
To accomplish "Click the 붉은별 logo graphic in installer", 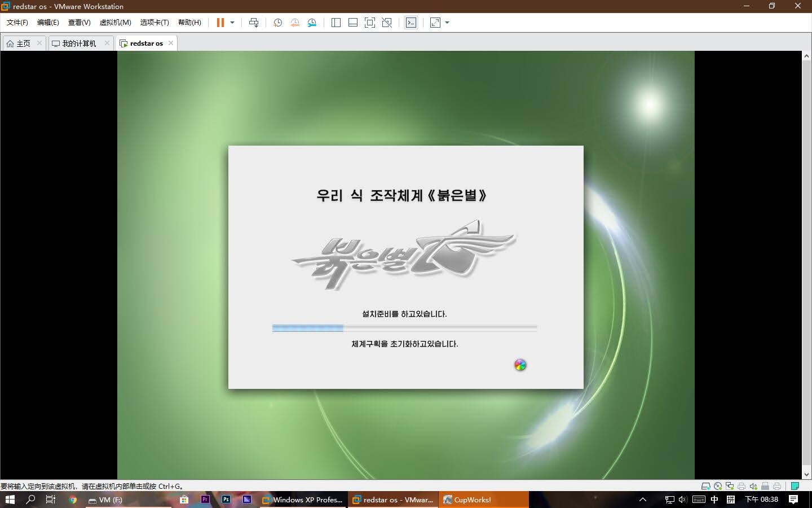I will tap(403, 255).
